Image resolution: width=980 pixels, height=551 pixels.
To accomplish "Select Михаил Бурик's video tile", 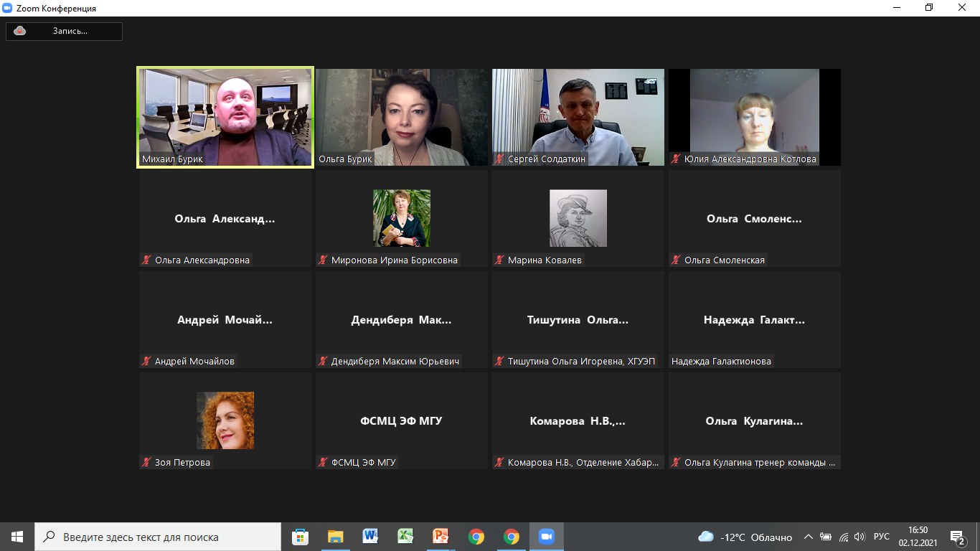I will click(225, 118).
